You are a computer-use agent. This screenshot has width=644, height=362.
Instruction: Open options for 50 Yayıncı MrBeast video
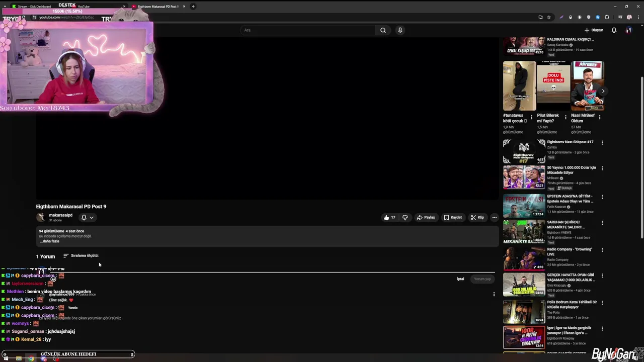(x=602, y=168)
